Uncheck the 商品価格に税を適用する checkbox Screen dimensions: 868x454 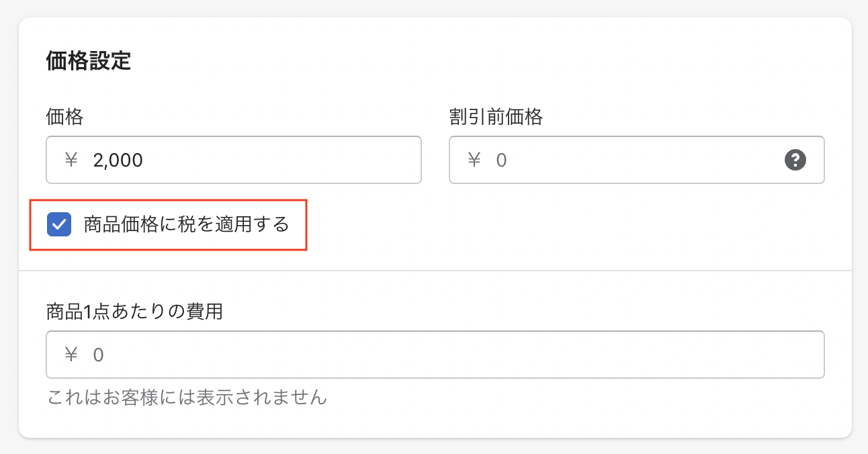(x=59, y=224)
